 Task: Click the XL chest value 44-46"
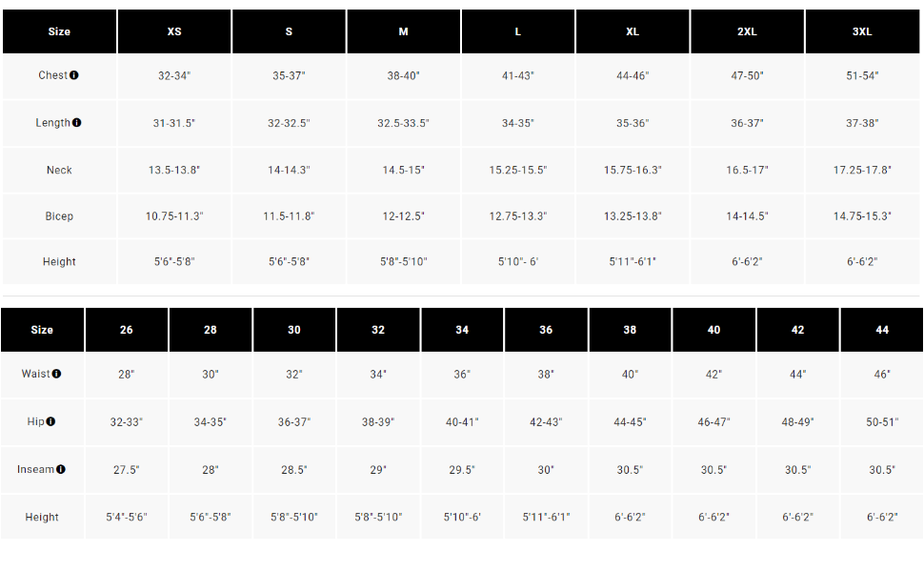point(633,75)
